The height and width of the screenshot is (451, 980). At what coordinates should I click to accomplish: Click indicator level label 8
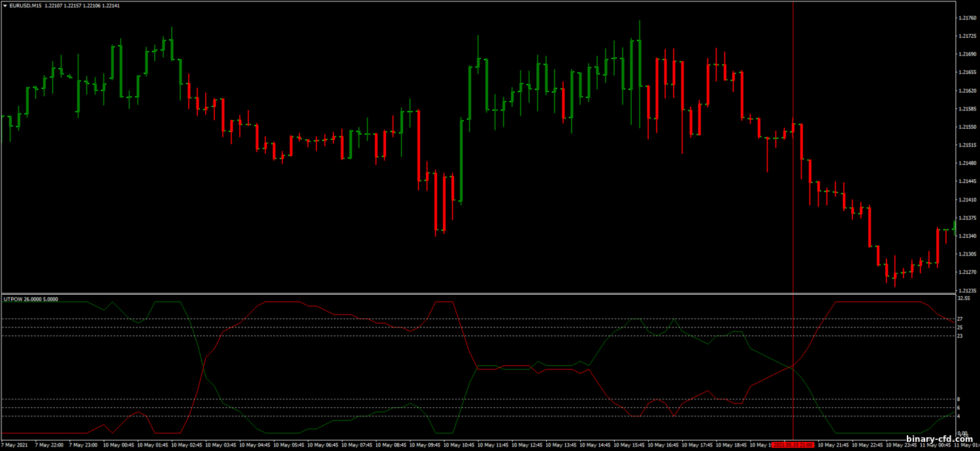pyautogui.click(x=958, y=399)
